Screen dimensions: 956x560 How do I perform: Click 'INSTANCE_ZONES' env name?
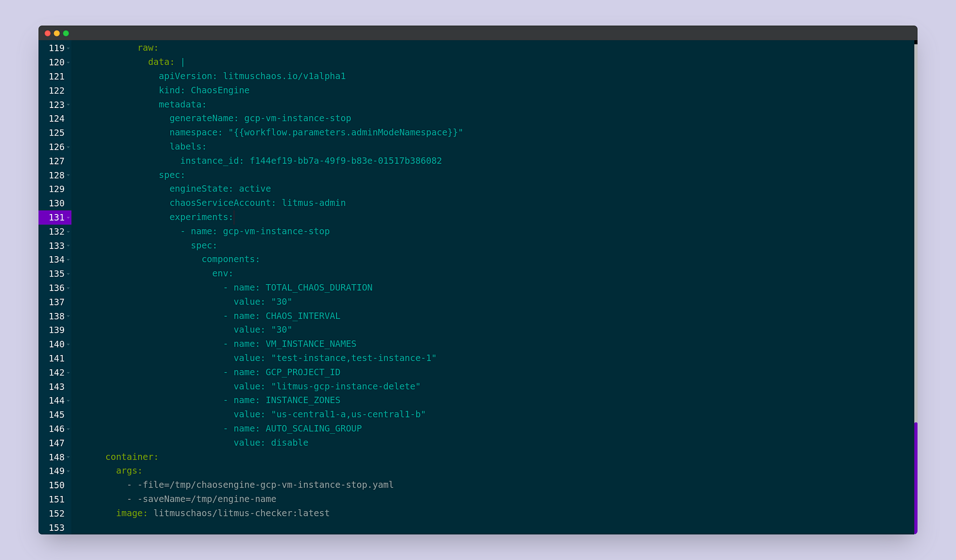303,401
